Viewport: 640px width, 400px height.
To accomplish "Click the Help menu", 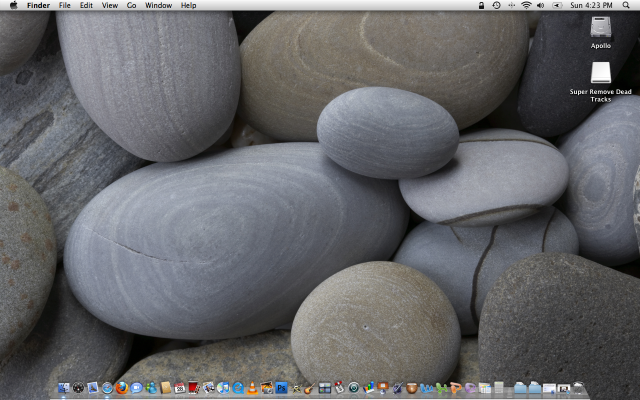I will 188,6.
